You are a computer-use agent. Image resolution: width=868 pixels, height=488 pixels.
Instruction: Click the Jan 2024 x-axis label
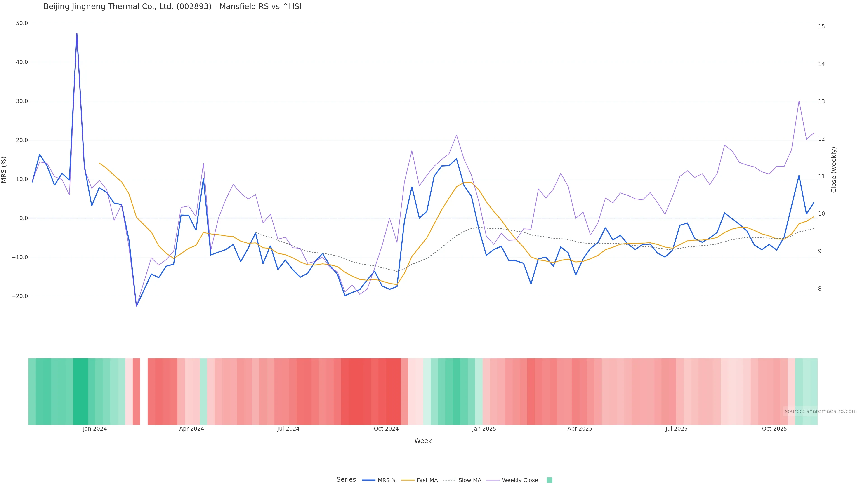pos(95,429)
